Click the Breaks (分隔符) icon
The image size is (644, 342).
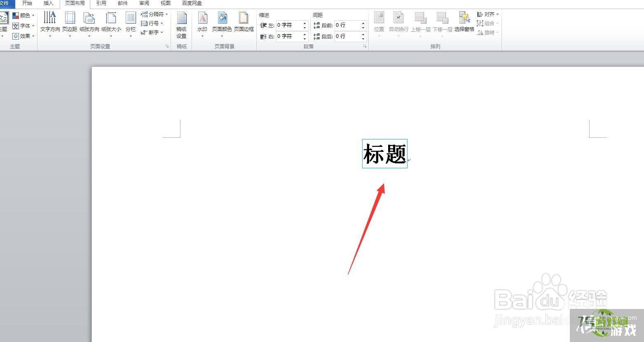point(144,14)
